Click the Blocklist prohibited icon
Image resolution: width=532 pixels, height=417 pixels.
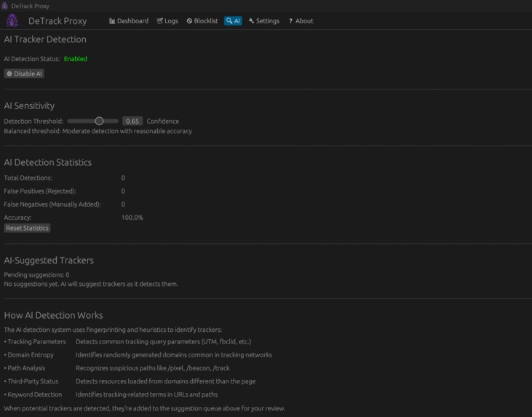[189, 21]
